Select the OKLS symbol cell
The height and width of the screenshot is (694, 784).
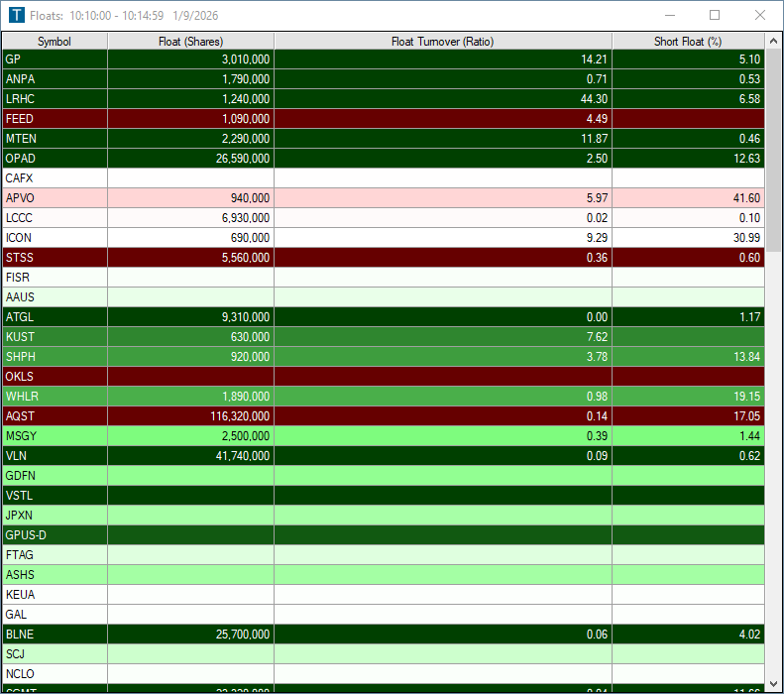pyautogui.click(x=55, y=377)
